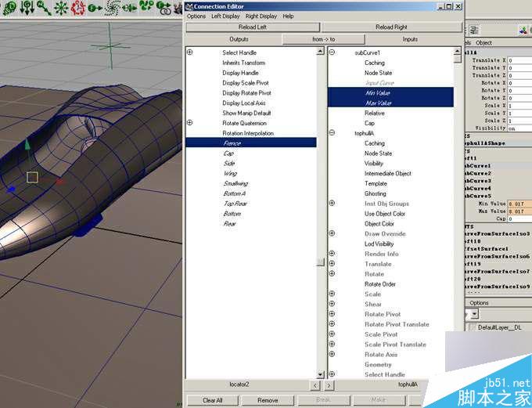Click the green lightbulb Air field icon

(x=9, y=8)
